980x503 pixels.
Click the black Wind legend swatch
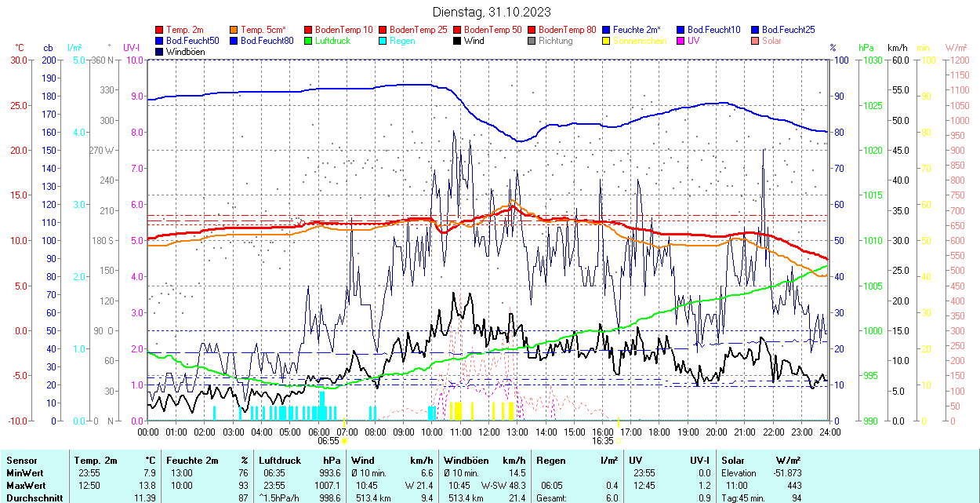pyautogui.click(x=457, y=41)
